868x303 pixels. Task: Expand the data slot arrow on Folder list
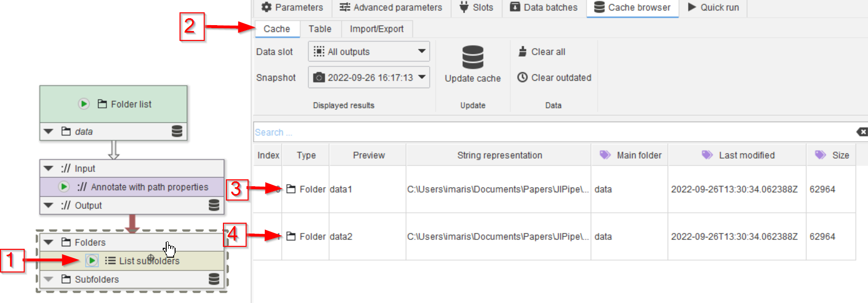coord(48,132)
